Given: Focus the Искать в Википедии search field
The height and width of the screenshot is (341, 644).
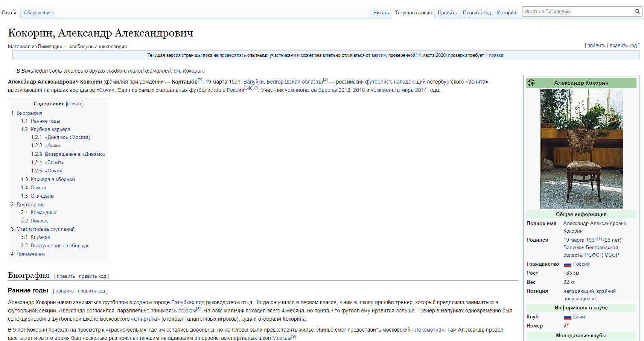Looking at the screenshot, I should tap(578, 12).
